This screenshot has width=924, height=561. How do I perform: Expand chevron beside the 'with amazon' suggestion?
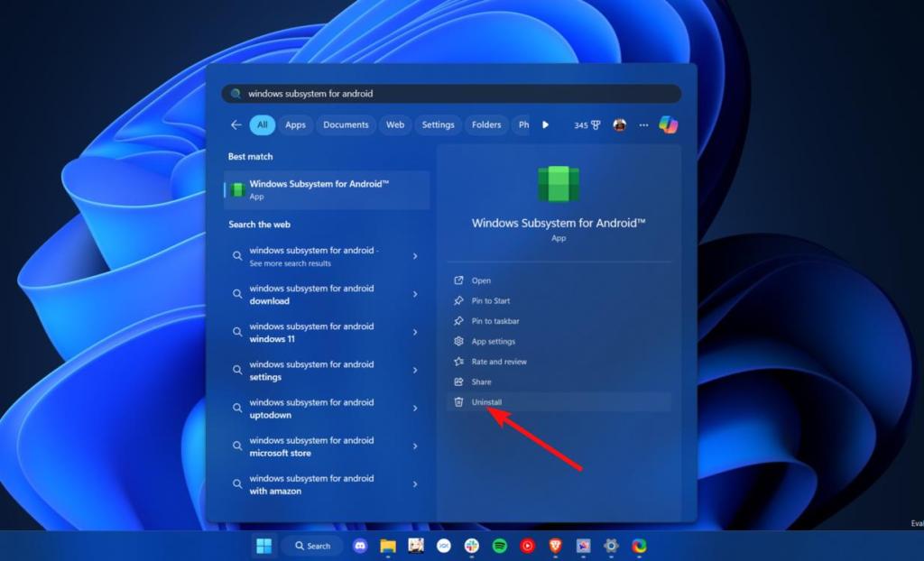(x=415, y=484)
